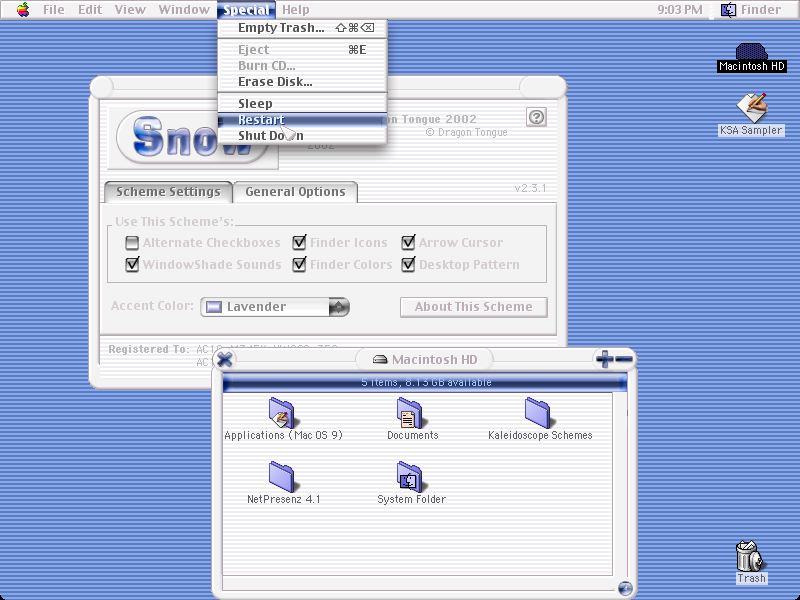
Task: Disable the Finder Colors checkbox
Action: (299, 264)
